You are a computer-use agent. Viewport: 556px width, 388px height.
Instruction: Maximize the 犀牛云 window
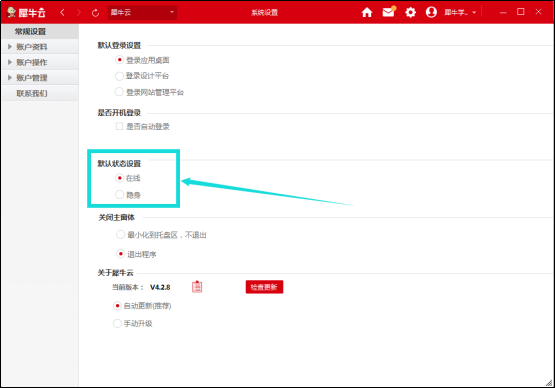click(x=521, y=12)
